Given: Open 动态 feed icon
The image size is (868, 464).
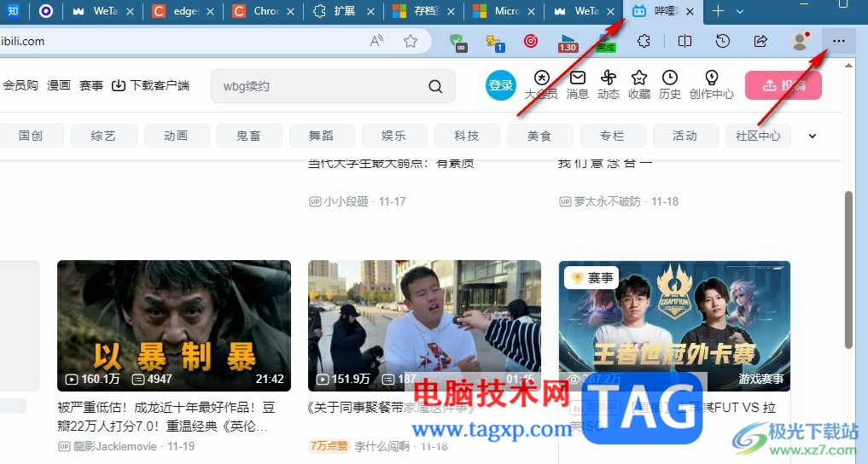Looking at the screenshot, I should [x=609, y=85].
